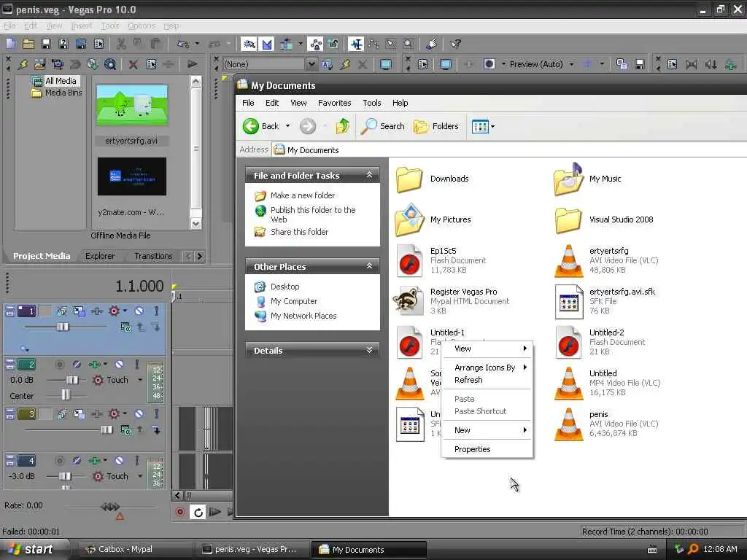Mute audio track 2
This screenshot has width=747, height=560.
pyautogui.click(x=119, y=365)
